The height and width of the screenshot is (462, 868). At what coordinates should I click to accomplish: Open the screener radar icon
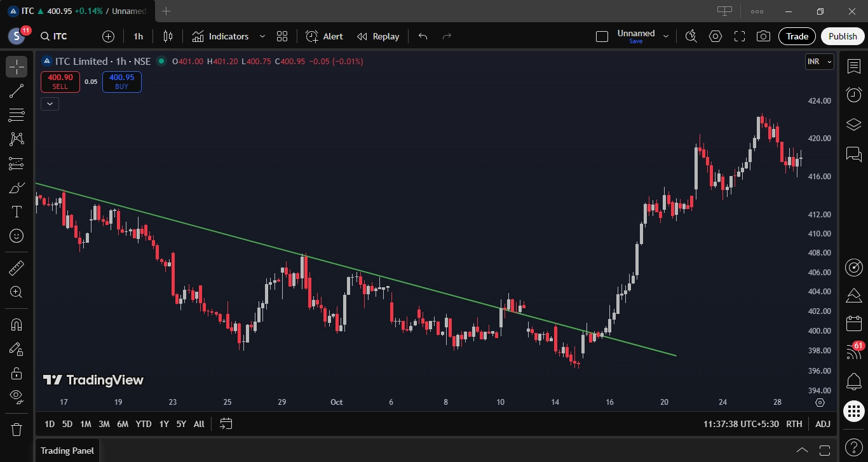854,267
